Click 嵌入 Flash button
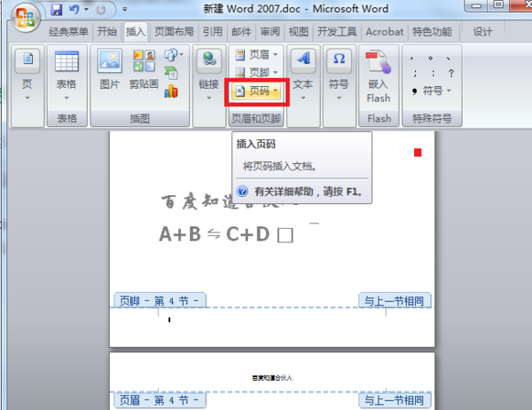Viewport: 532px width, 410px height. 379,76
